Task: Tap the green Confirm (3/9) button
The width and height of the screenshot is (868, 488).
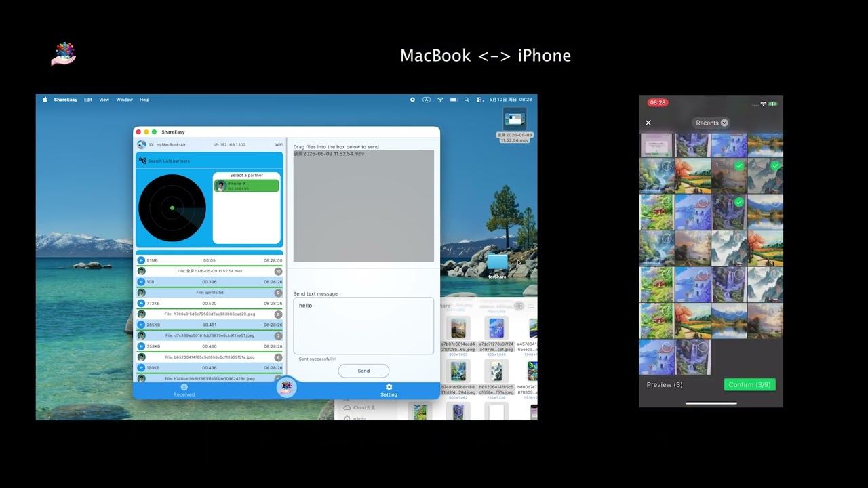Action: click(749, 384)
